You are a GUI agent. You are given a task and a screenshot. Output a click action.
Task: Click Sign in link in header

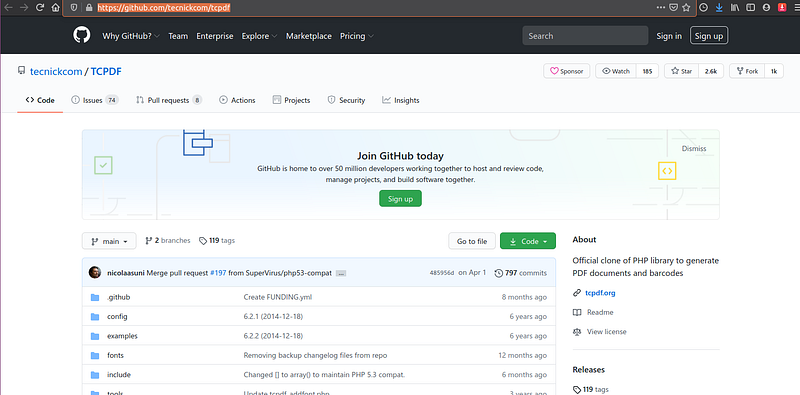coord(669,36)
